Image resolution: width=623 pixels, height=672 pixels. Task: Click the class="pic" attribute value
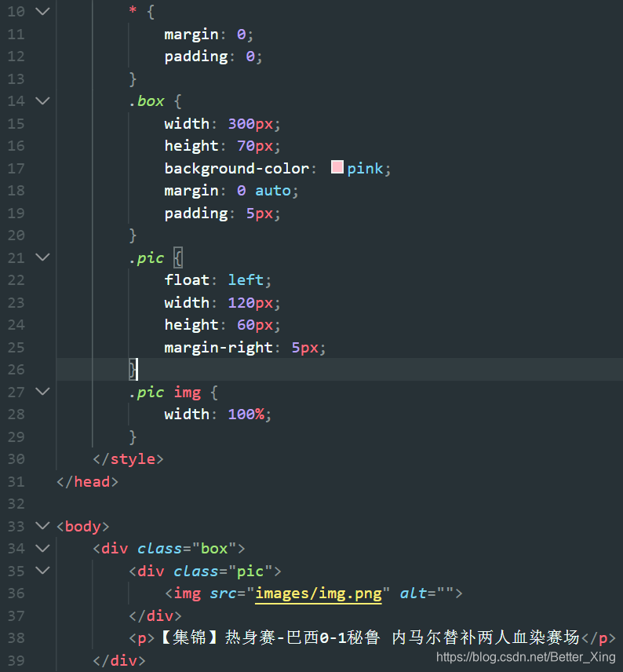pos(250,572)
